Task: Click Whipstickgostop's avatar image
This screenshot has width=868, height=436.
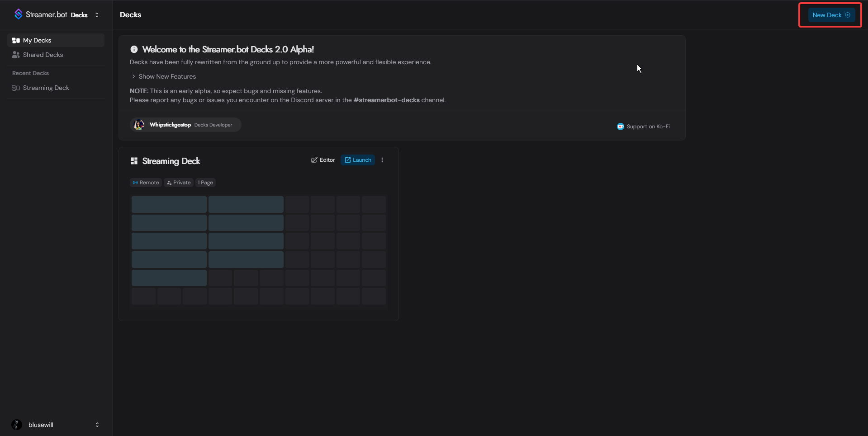Action: 139,125
